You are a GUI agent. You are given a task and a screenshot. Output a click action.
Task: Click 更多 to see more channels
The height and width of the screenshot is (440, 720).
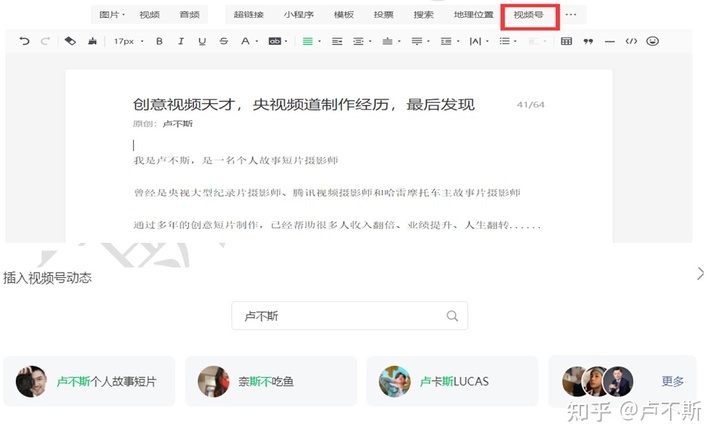[673, 381]
